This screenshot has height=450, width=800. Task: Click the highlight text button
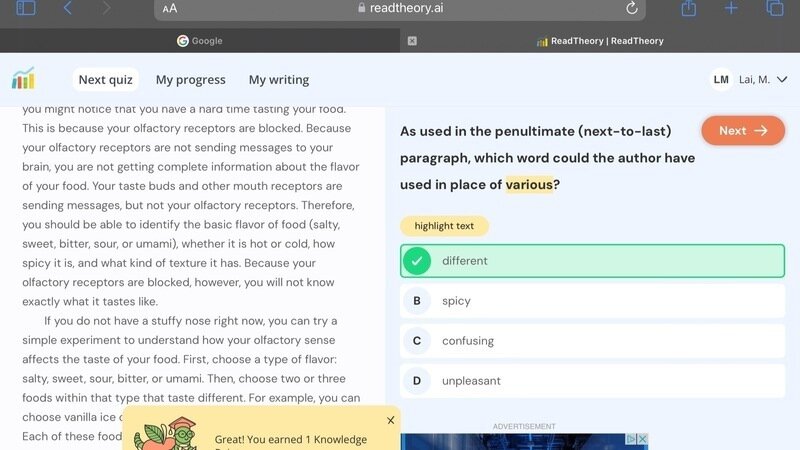pos(444,226)
